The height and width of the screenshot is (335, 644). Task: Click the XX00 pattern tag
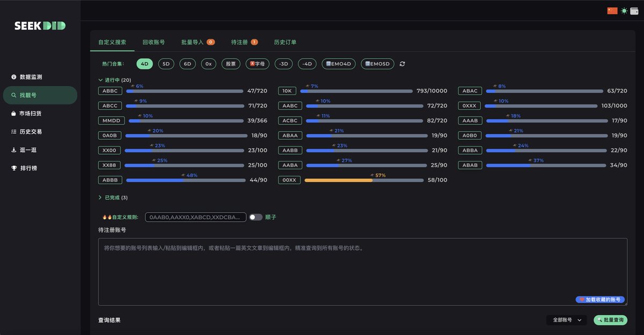[x=109, y=150]
